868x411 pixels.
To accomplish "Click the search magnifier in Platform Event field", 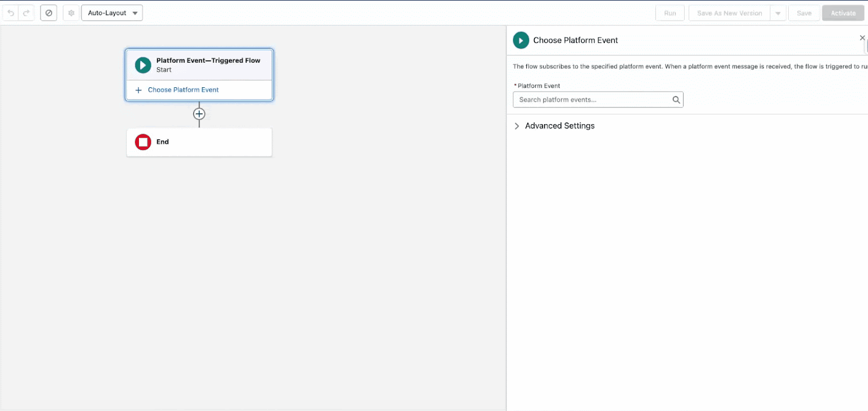I will pos(676,100).
